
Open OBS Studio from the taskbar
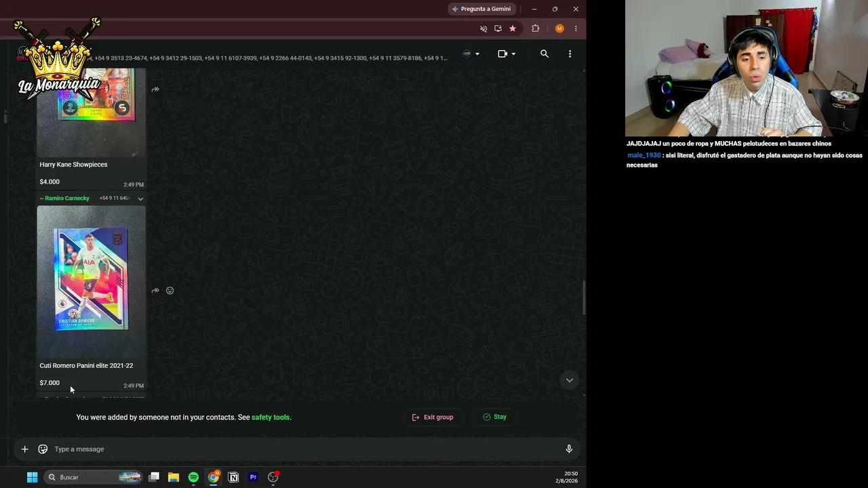pyautogui.click(x=273, y=477)
